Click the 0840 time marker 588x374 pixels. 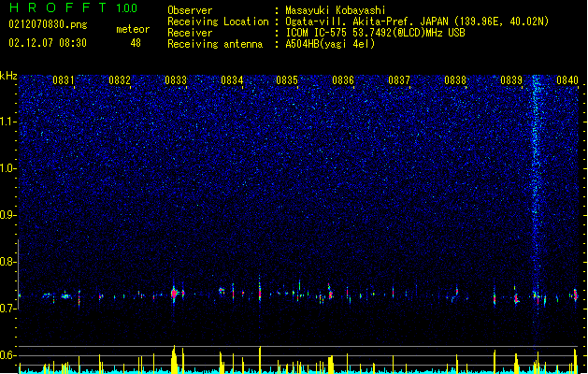[567, 80]
